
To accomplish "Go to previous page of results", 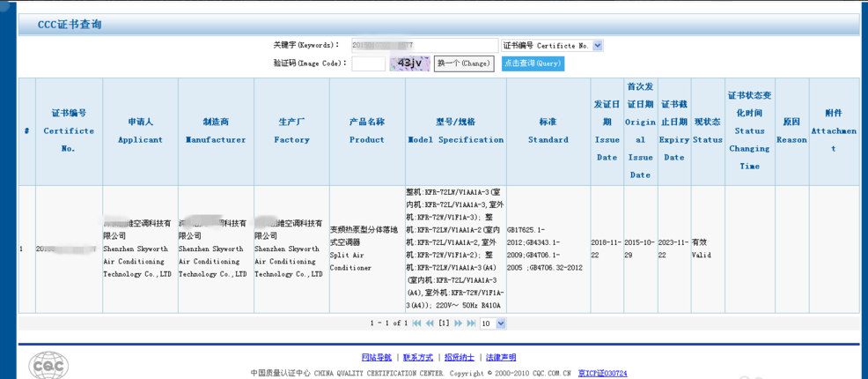I will tap(430, 323).
